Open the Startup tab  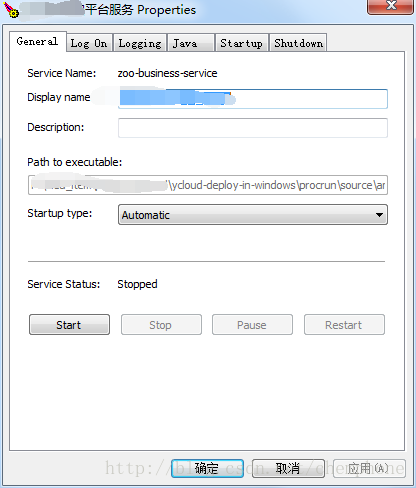(x=242, y=43)
